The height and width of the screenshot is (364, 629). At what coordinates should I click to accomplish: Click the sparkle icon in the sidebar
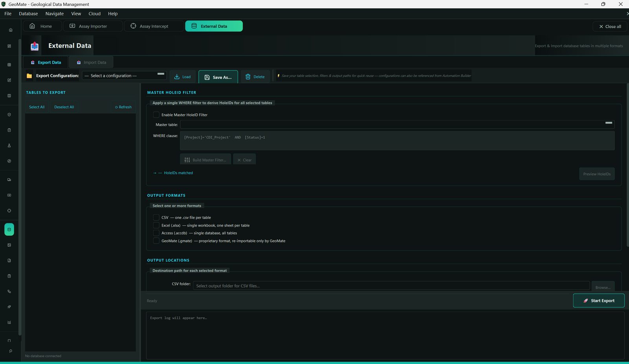point(9,307)
